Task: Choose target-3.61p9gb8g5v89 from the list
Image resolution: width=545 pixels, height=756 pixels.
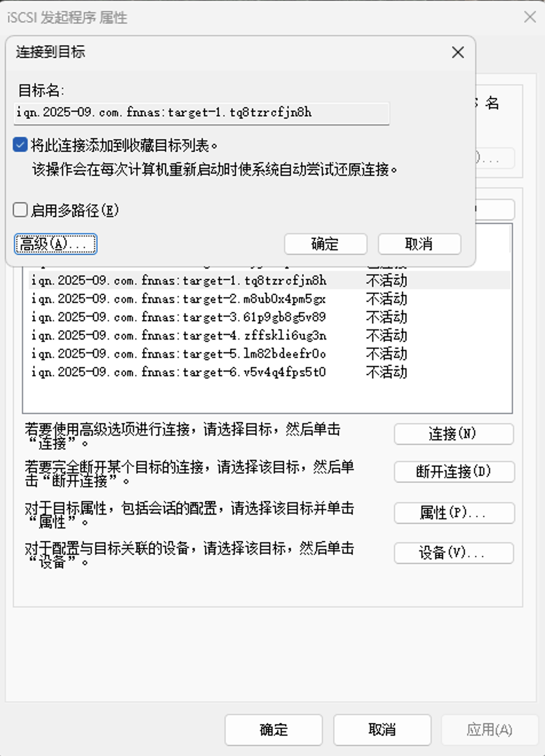Action: (179, 317)
